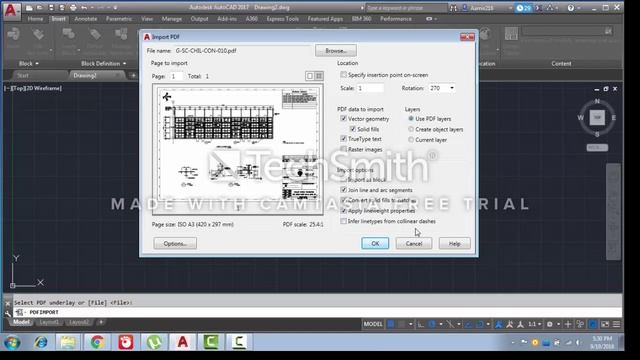Screen dimensions: 640x360
Task: Toggle grid display in status bar
Action: click(391, 324)
